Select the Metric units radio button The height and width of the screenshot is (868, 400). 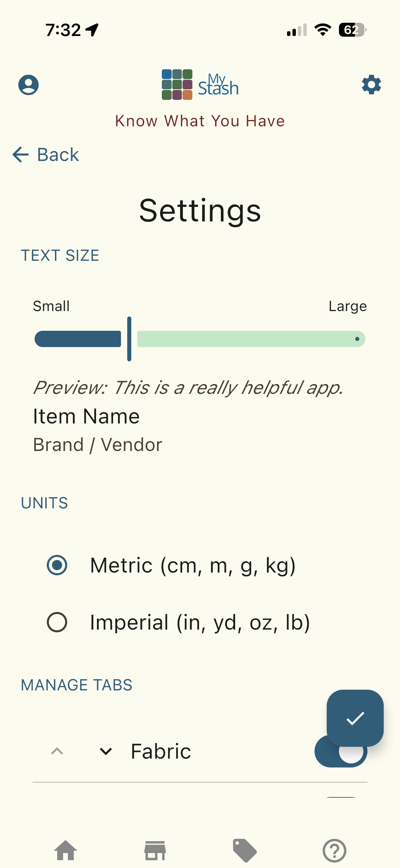(57, 564)
